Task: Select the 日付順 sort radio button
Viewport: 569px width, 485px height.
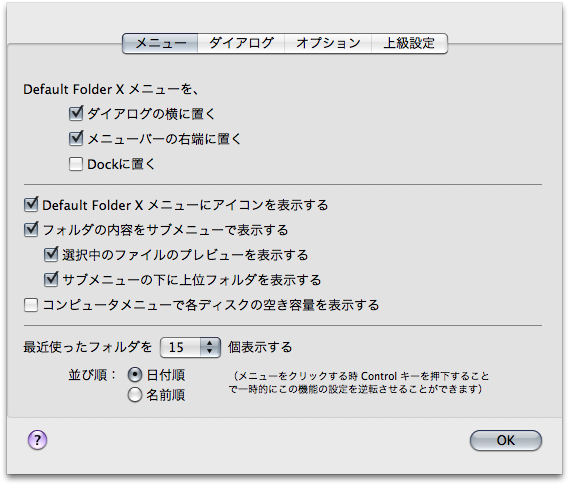Action: pyautogui.click(x=135, y=375)
